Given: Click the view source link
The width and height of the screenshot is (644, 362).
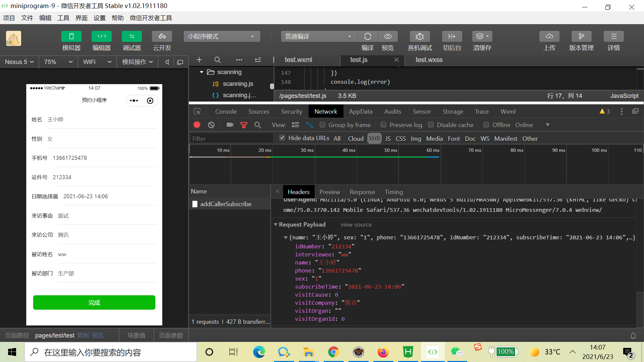Looking at the screenshot, I should [x=356, y=225].
